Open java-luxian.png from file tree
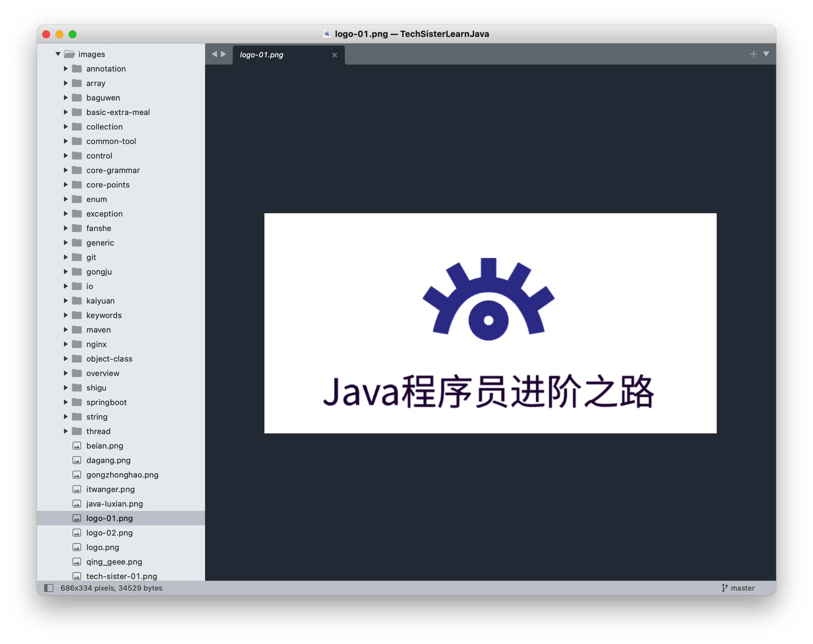Screen dimensions: 813x644 click(115, 504)
